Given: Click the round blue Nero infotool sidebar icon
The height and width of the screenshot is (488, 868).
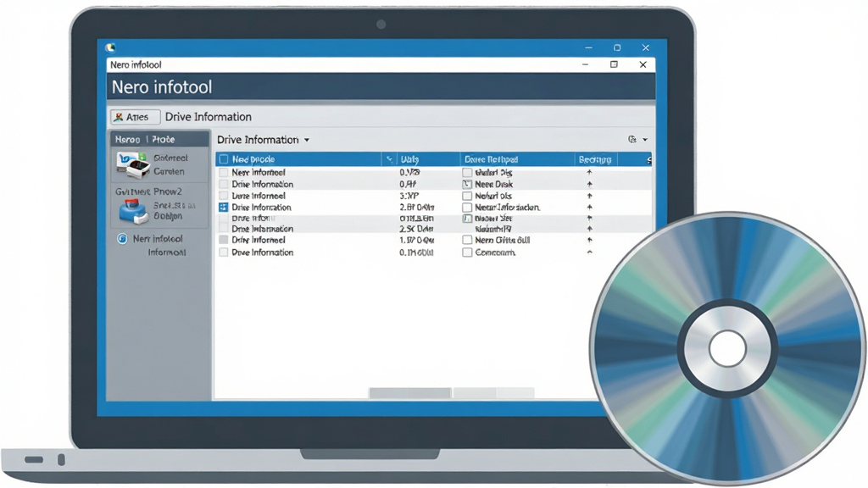Looking at the screenshot, I should tap(122, 238).
